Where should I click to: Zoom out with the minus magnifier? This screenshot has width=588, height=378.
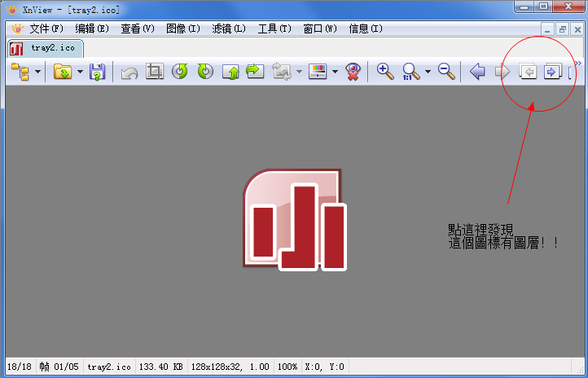pos(446,71)
